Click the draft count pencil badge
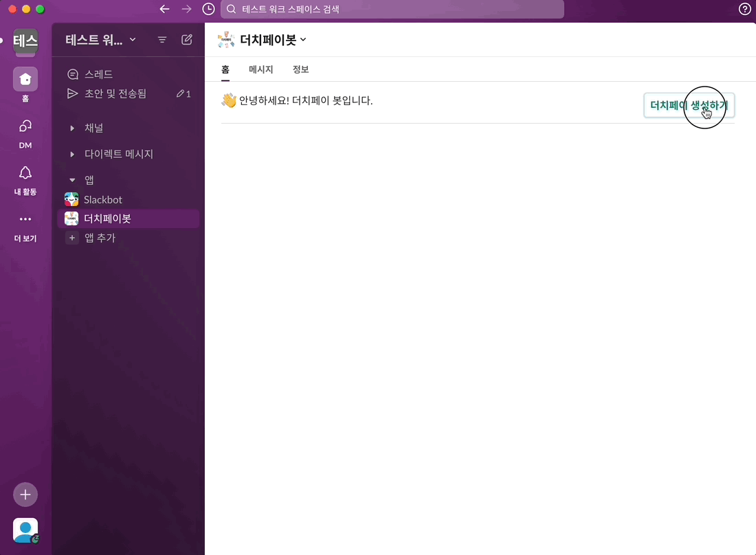The height and width of the screenshot is (555, 756). pyautogui.click(x=184, y=94)
